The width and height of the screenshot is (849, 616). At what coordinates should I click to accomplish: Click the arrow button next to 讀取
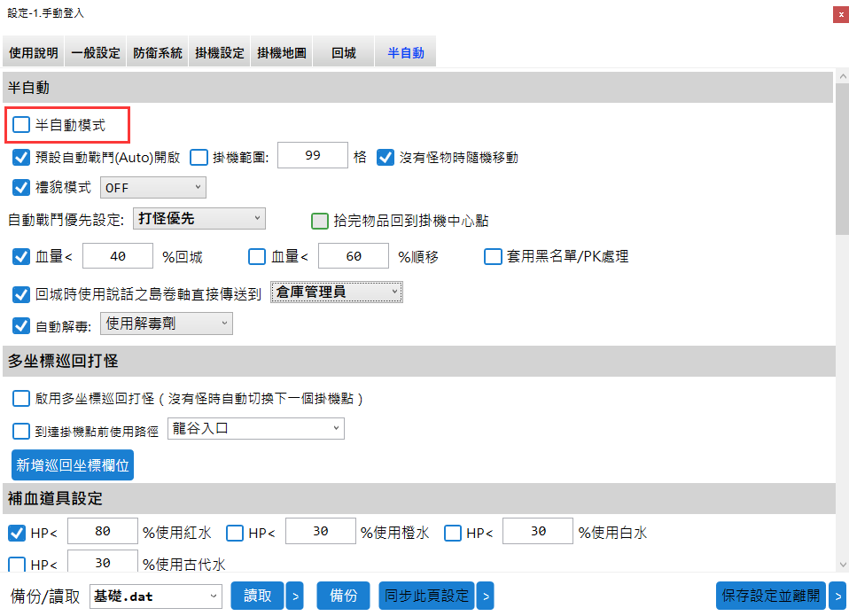pos(294,596)
